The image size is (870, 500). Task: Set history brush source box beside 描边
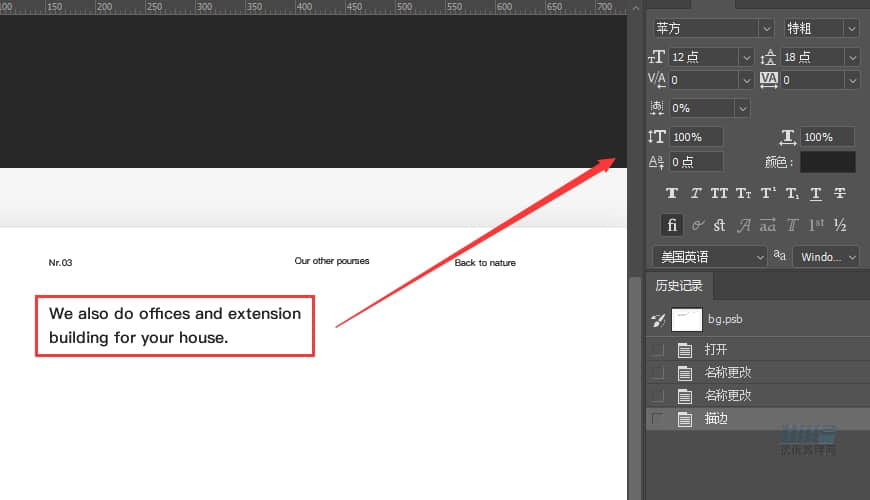[657, 419]
